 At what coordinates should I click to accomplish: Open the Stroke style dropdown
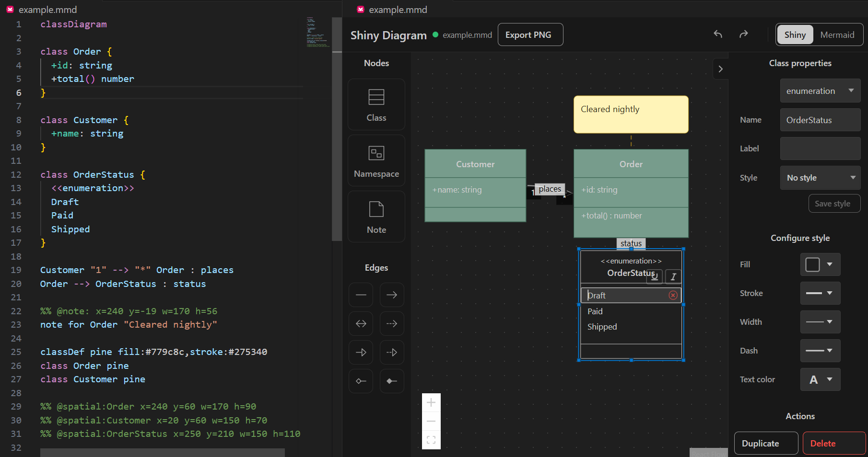tap(820, 293)
